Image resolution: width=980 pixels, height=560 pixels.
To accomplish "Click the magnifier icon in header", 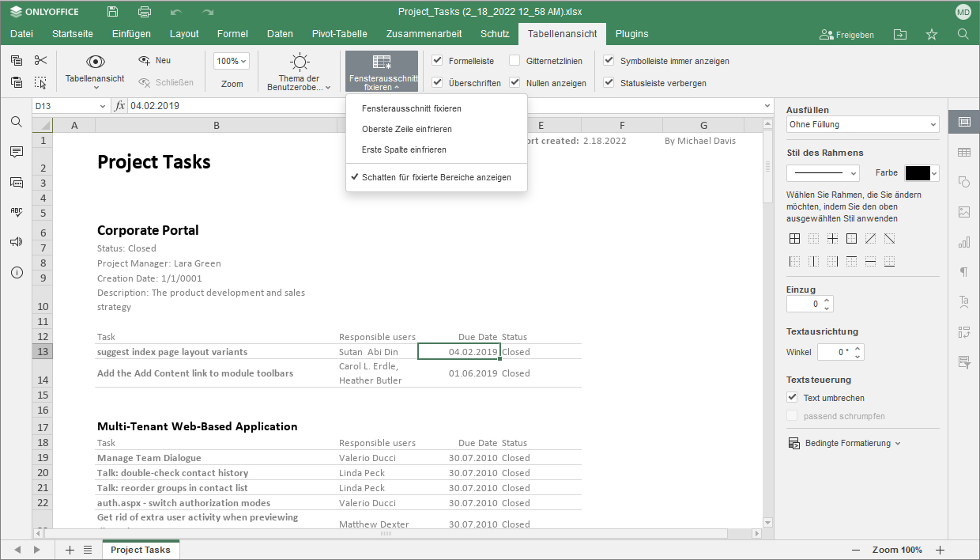I will click(x=963, y=34).
